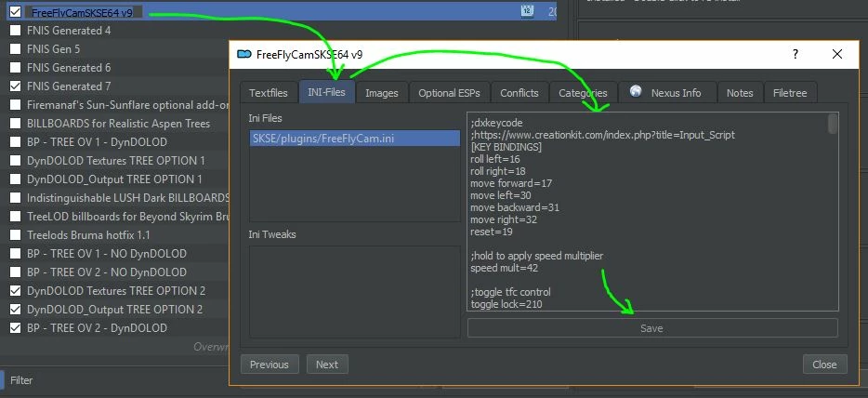This screenshot has width=868, height=398.
Task: Click the 'move backward=31' line
Action: 514,207
